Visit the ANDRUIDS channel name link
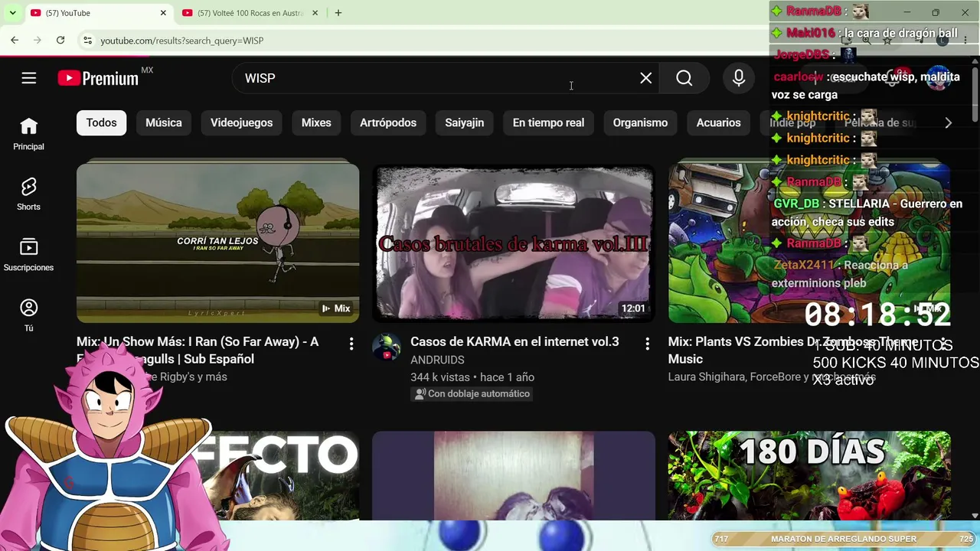 coord(437,360)
